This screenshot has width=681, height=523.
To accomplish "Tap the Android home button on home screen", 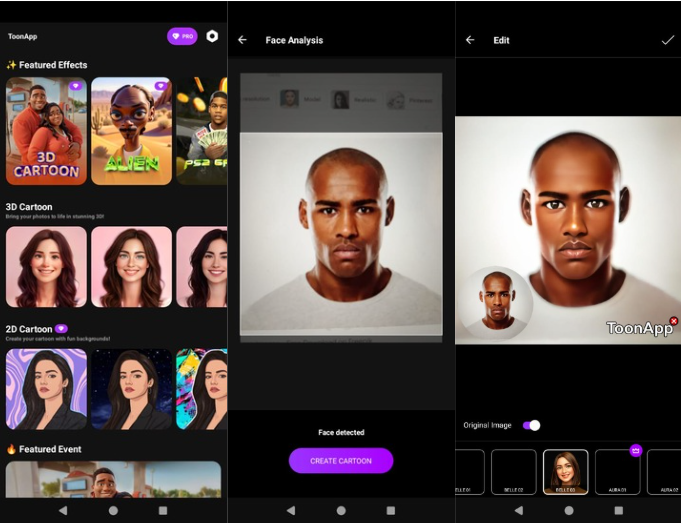I will pos(113,510).
